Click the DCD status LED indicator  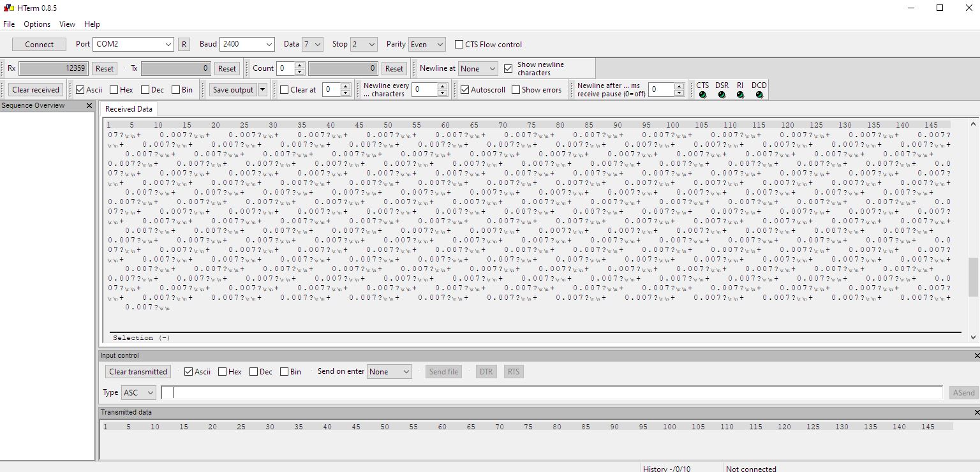tap(759, 94)
